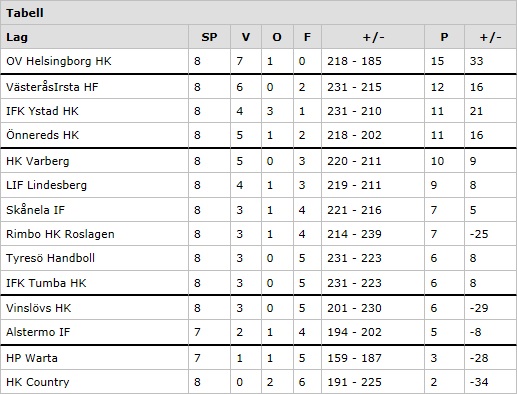Viewport: 517px width, 394px height.
Task: Select Alstermo IF team entry
Action: pyautogui.click(x=38, y=332)
